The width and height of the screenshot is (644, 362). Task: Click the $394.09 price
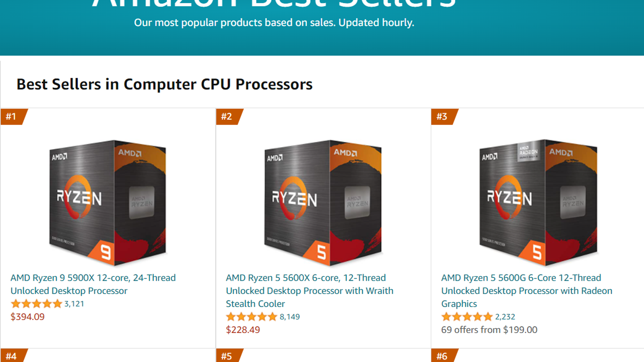27,317
